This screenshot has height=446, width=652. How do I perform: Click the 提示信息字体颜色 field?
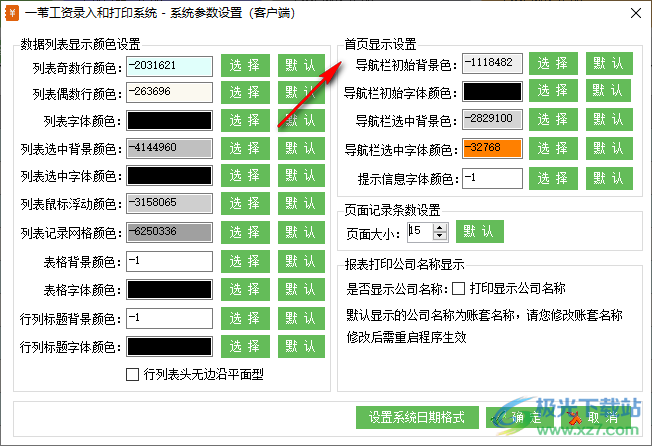(492, 178)
